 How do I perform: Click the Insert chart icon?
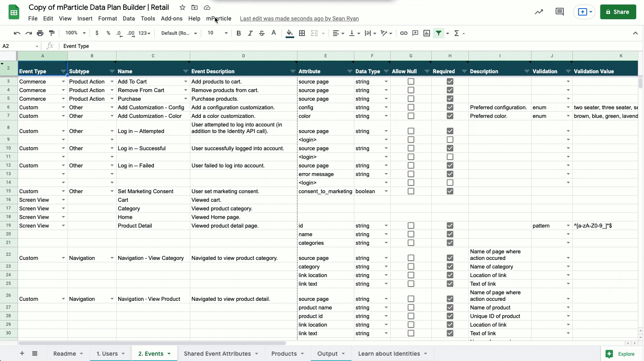427,33
